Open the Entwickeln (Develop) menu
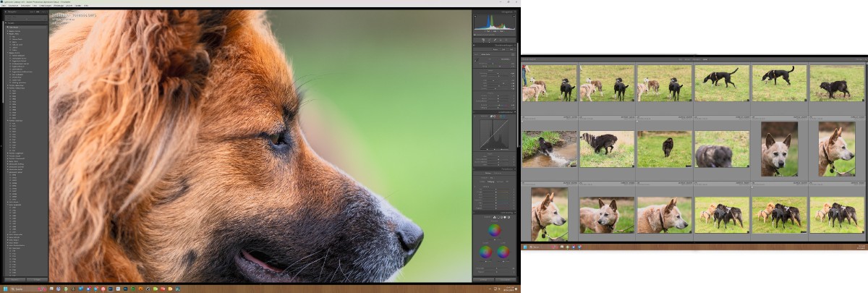 (25, 5)
